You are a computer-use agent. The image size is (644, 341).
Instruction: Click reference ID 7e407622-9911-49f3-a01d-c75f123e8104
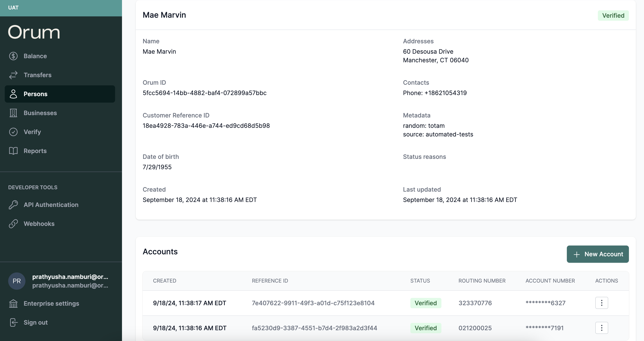313,303
